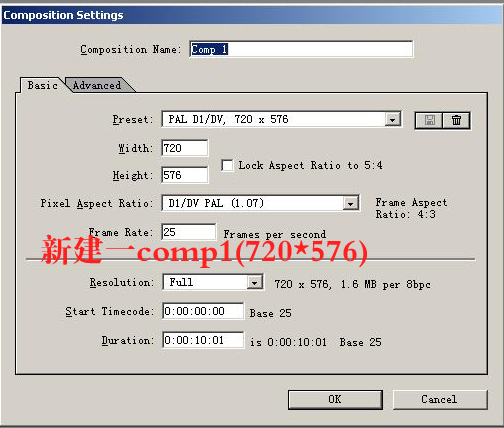Focus the Width field showing 720
Screen dimensions: 504x428
(185, 148)
